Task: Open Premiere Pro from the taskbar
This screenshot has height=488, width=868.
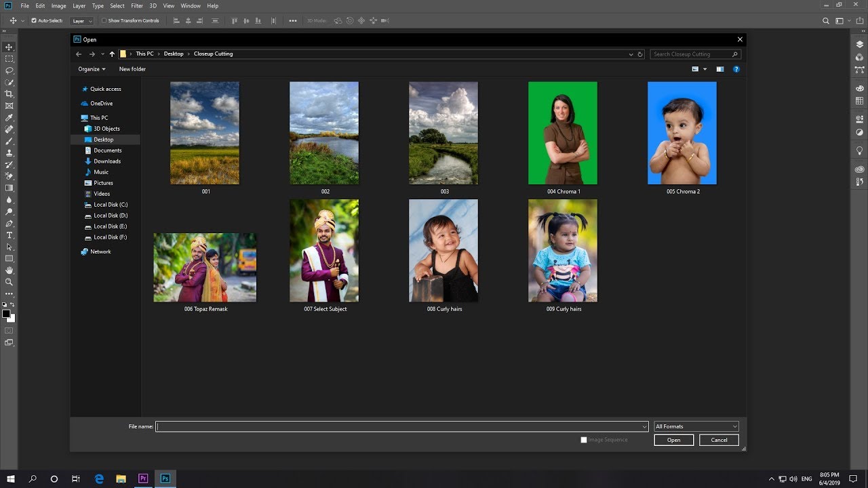Action: (x=143, y=479)
